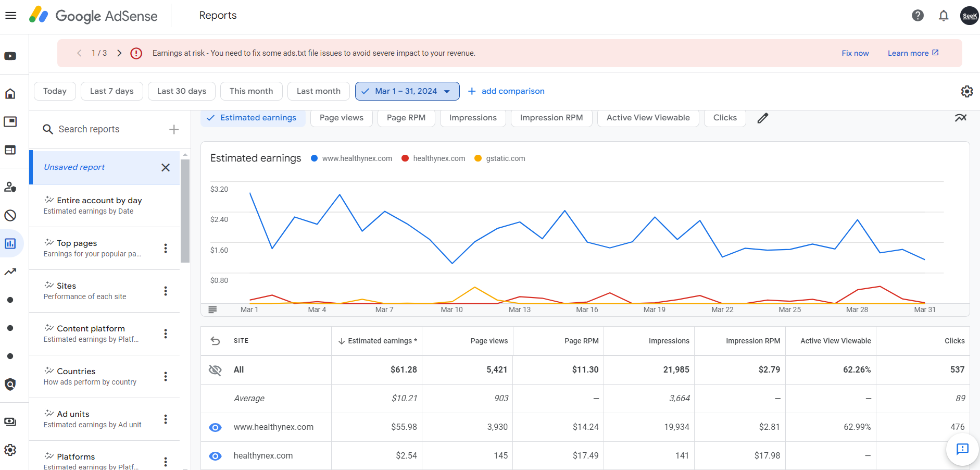
Task: Click blue www.healthynex.com legend dot
Action: pos(314,158)
